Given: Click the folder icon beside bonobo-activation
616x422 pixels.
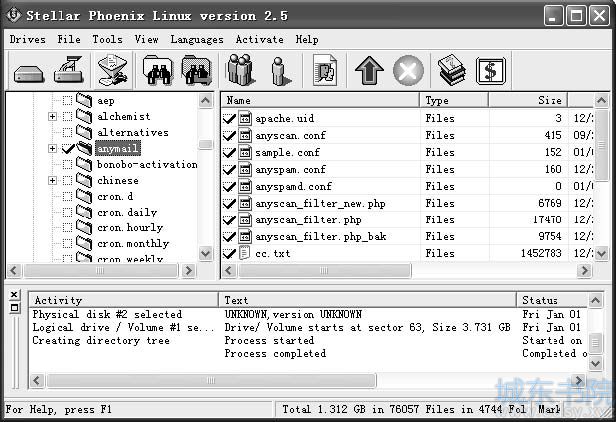Looking at the screenshot, I should point(84,164).
